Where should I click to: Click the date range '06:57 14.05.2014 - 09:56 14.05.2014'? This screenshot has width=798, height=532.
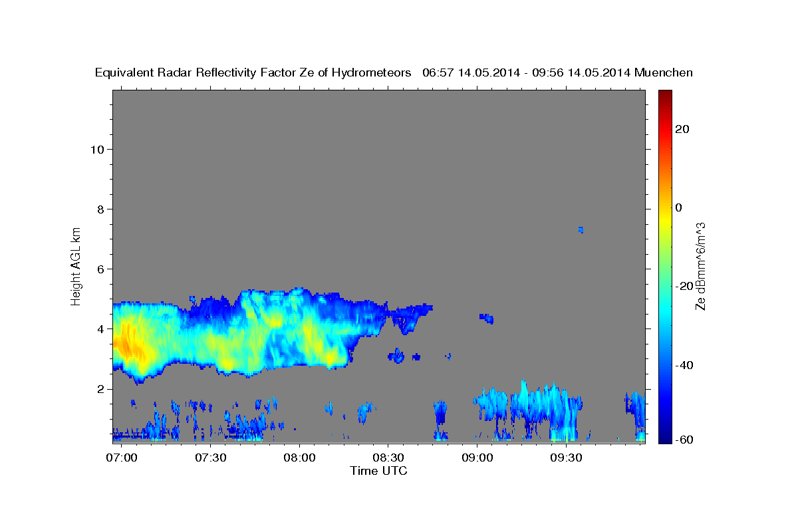pos(526,73)
